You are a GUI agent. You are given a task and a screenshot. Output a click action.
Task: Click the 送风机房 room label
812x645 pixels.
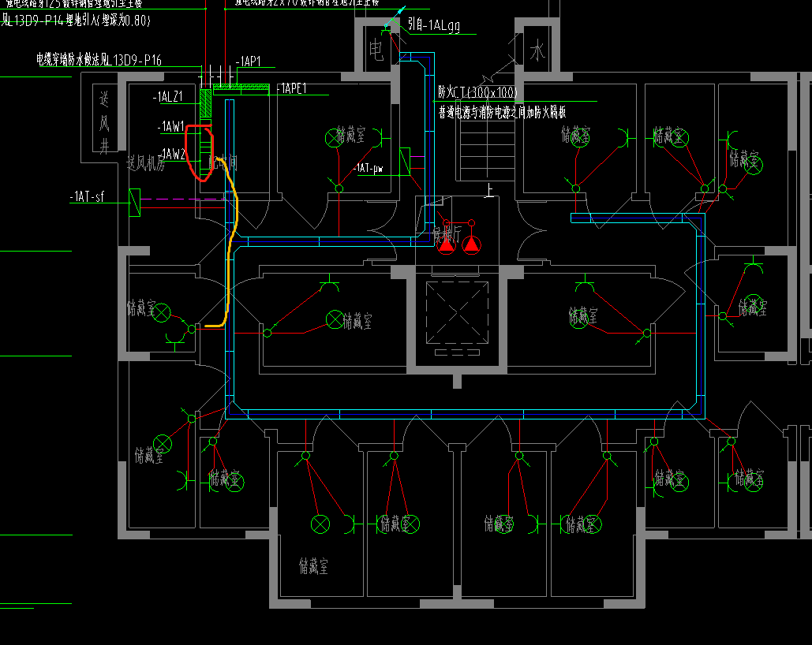[x=146, y=163]
